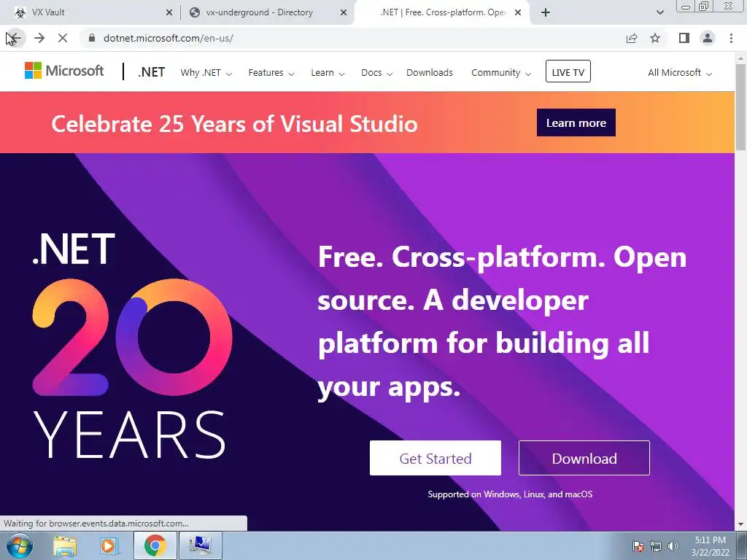Open the Windows Start menu
747x560 pixels.
coord(20,545)
